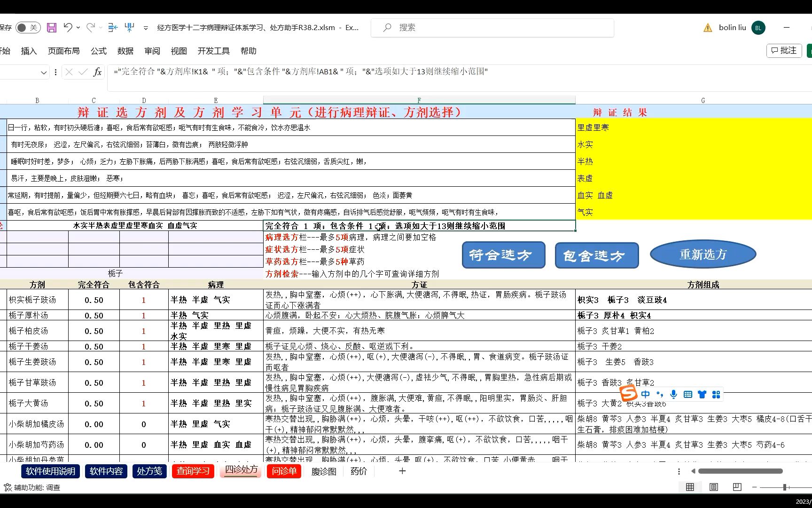Viewport: 812px width, 508px height.
Task: Click the Sogou punctuation toggle icon
Action: click(x=660, y=394)
